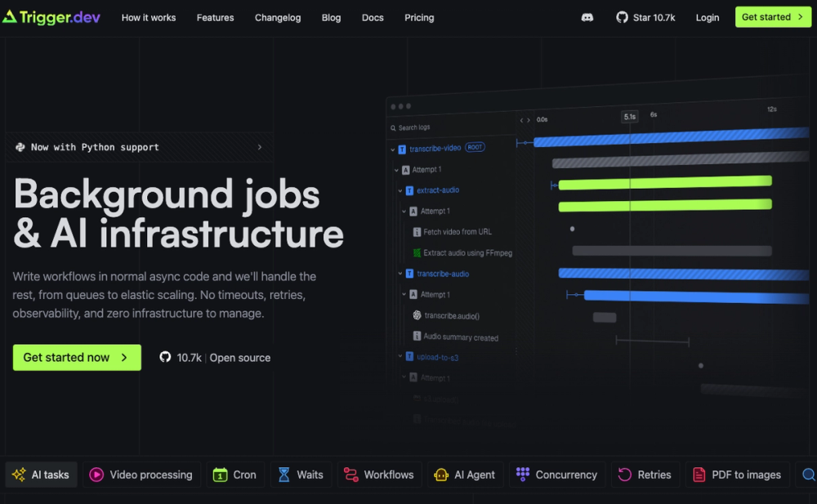Click the OpenAI icon beside transcribe.audio()
Screen dimensions: 817x504
pos(417,315)
